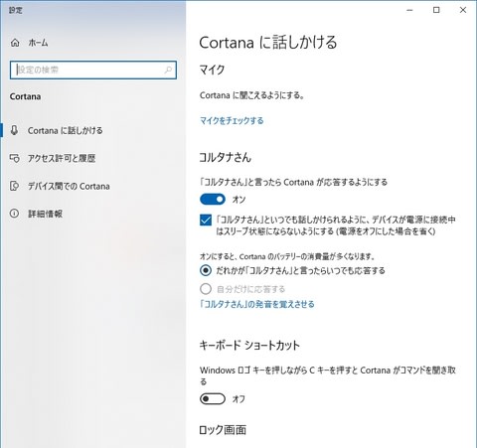Enable the Windows+C keyboard shortcut toggle
The image size is (477, 448).
point(213,398)
